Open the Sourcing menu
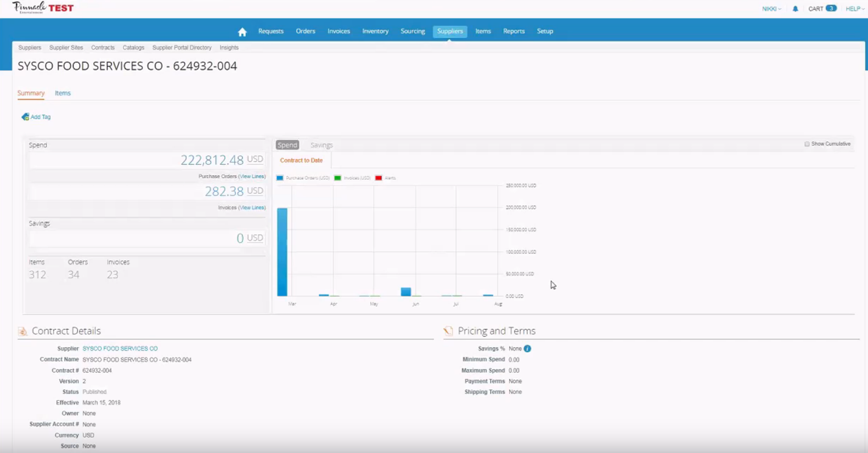 [x=412, y=31]
